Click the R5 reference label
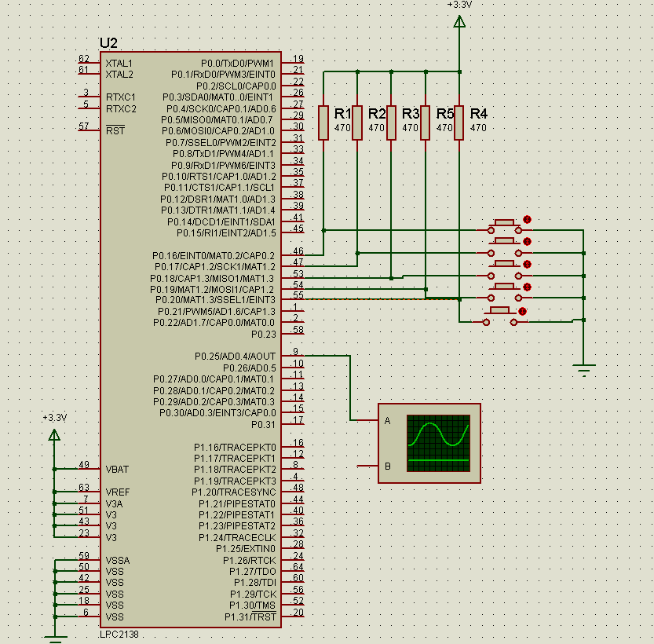This screenshot has height=644, width=654. (444, 113)
